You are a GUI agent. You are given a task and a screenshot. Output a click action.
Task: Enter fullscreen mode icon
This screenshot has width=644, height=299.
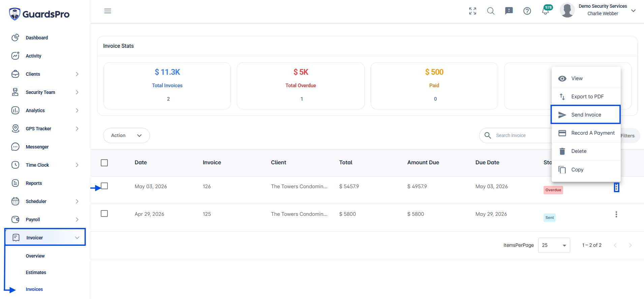[472, 11]
